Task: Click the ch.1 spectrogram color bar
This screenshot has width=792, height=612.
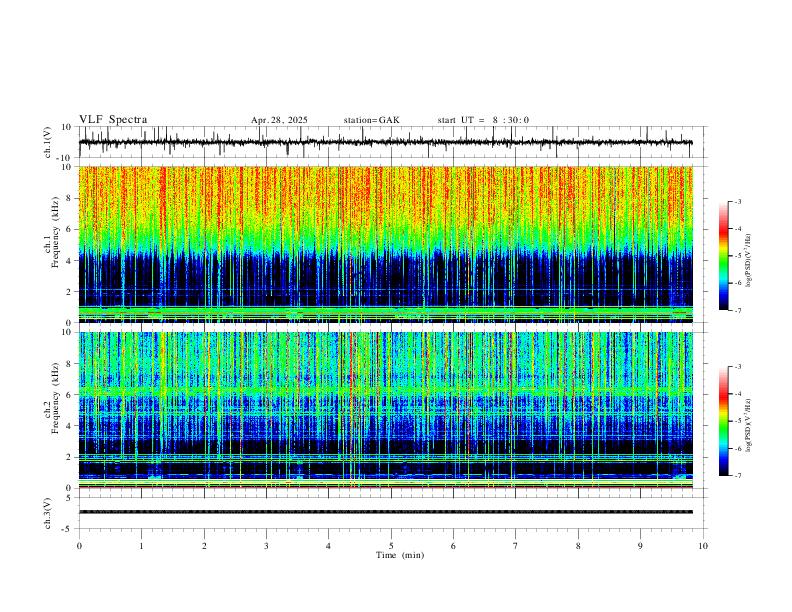Action: tap(724, 255)
